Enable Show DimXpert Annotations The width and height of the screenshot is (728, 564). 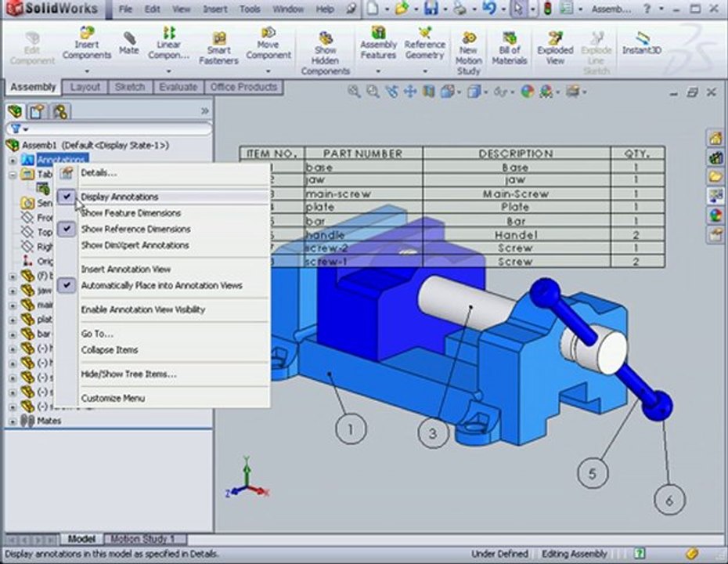tap(135, 245)
